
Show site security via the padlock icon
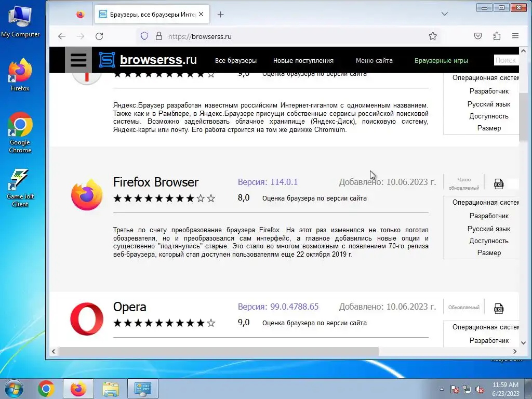click(x=159, y=36)
